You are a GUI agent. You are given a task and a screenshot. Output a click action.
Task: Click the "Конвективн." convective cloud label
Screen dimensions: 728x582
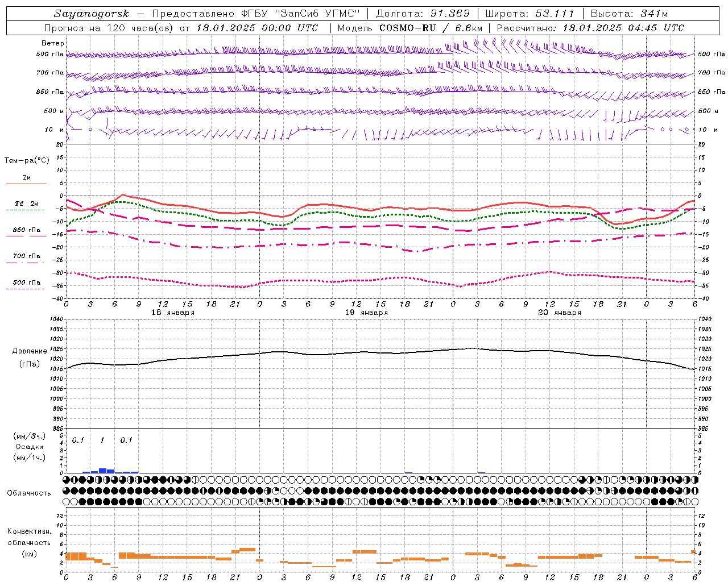30,531
